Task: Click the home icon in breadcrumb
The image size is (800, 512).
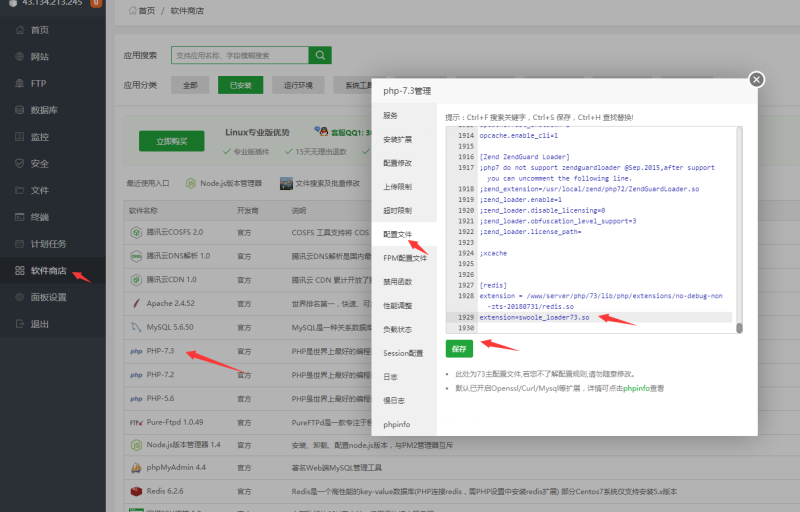Action: (132, 10)
